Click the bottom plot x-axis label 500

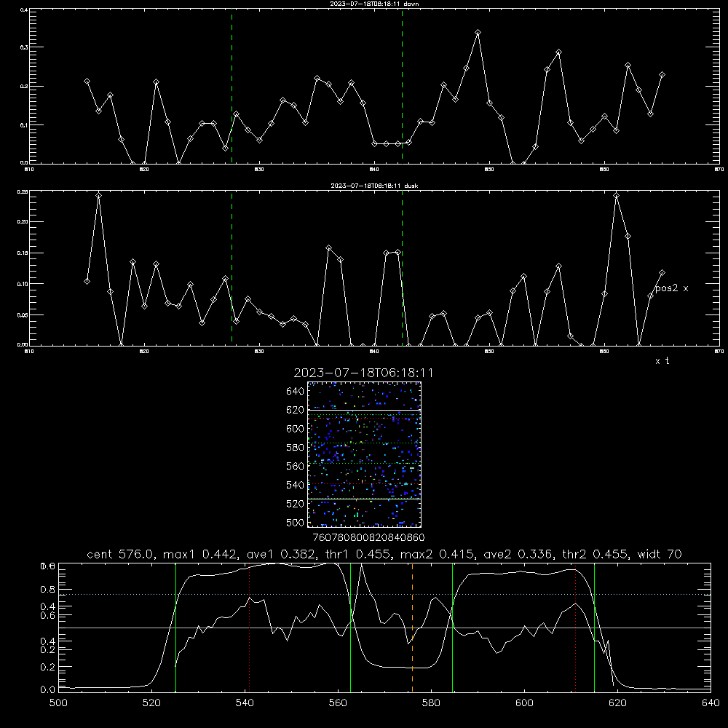pos(58,703)
